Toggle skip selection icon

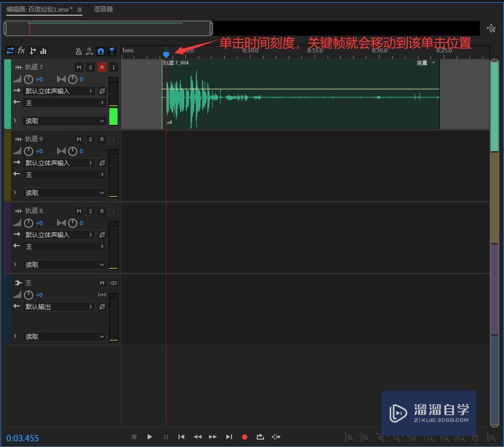(276, 437)
